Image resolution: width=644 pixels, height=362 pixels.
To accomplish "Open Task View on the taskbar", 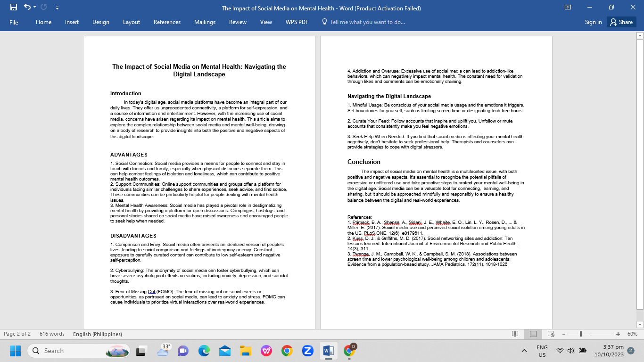I will (x=141, y=351).
